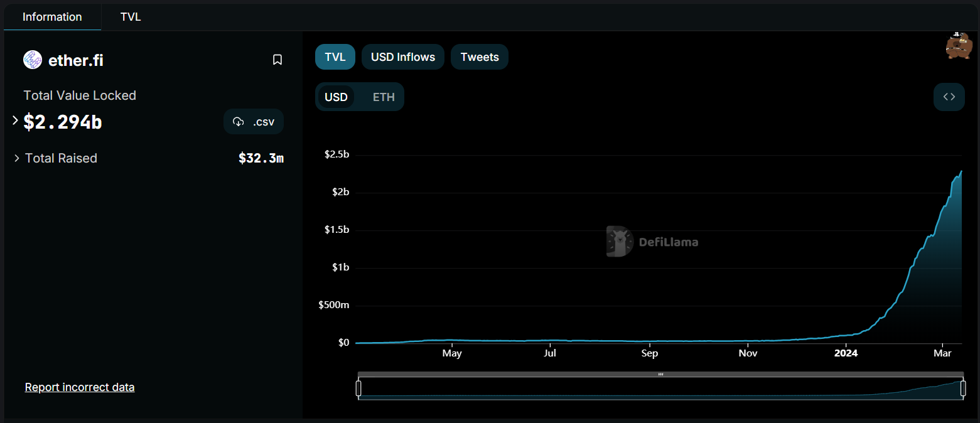Toggle the Tweets chart option
980x423 pixels.
tap(480, 57)
